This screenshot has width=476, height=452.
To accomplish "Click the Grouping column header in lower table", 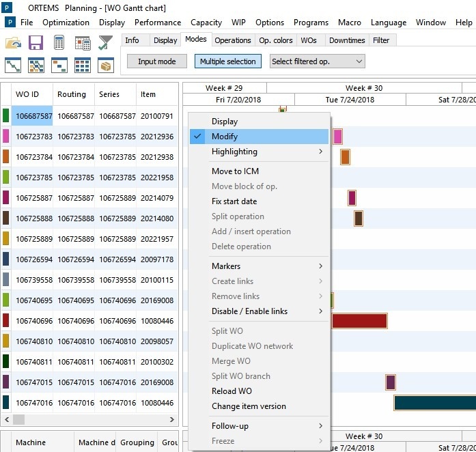I will [137, 442].
